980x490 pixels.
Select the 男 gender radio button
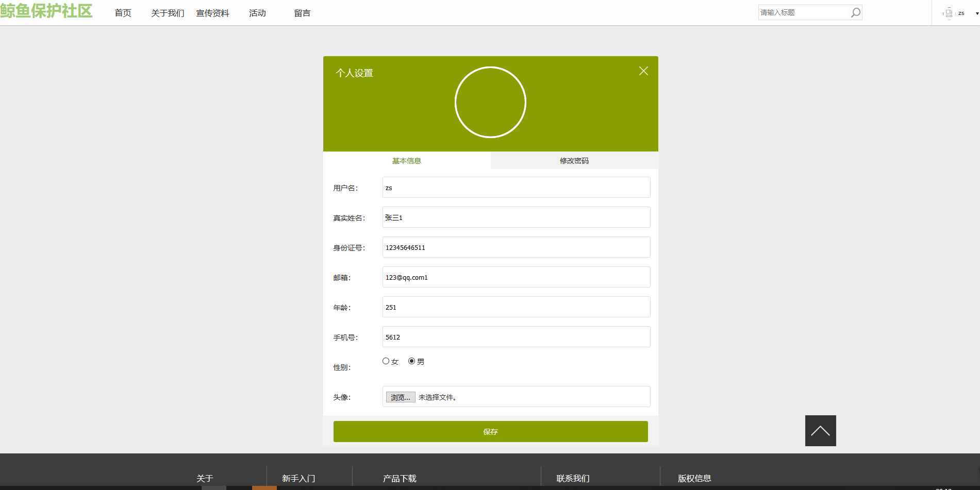(x=411, y=361)
